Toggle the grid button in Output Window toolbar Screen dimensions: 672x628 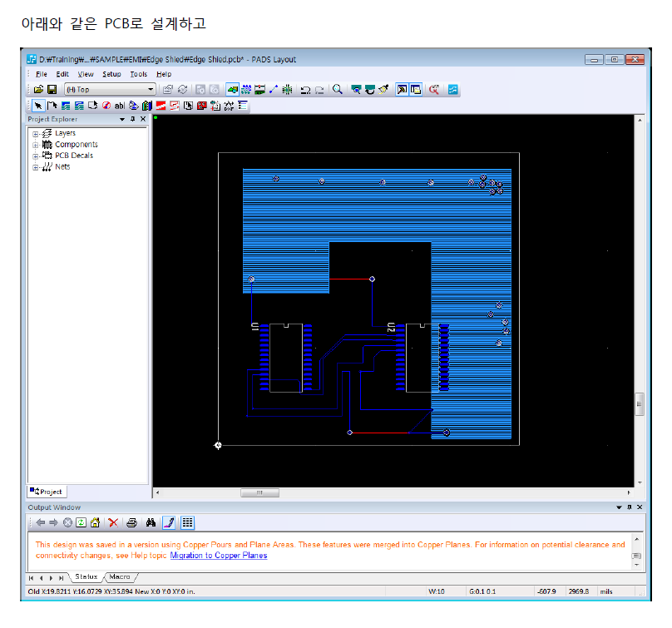click(x=187, y=522)
